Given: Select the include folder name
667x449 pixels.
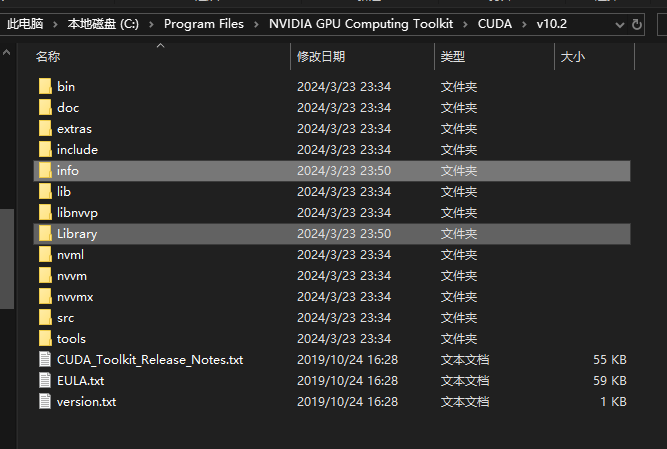Looking at the screenshot, I should (x=77, y=149).
